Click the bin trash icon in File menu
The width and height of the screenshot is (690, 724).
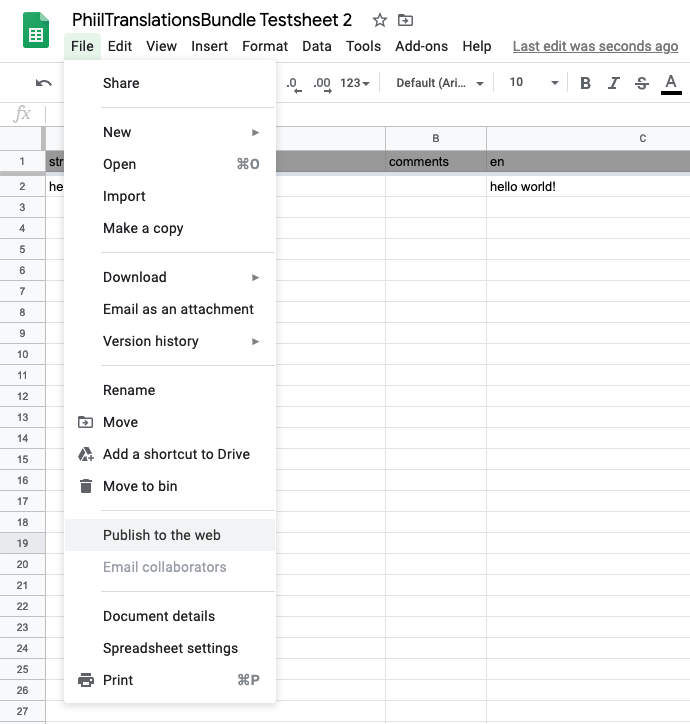[86, 486]
